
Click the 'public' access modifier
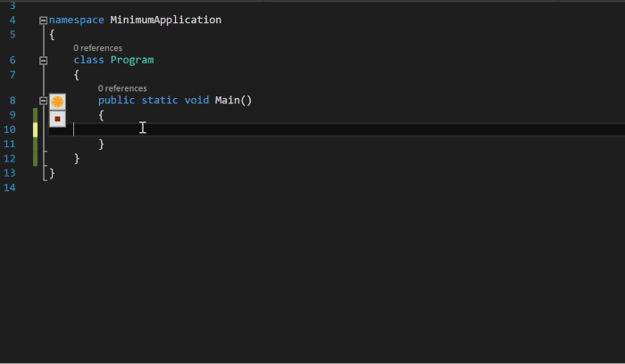point(116,100)
